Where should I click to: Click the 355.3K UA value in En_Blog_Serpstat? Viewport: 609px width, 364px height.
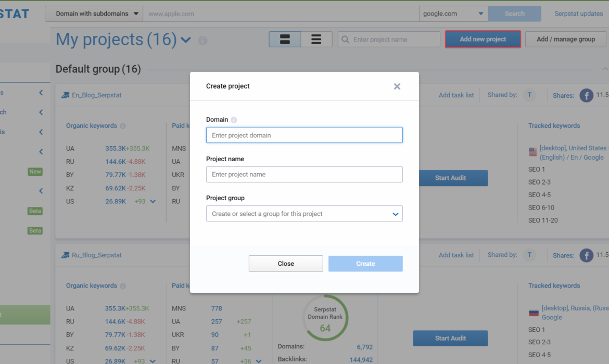tap(116, 148)
